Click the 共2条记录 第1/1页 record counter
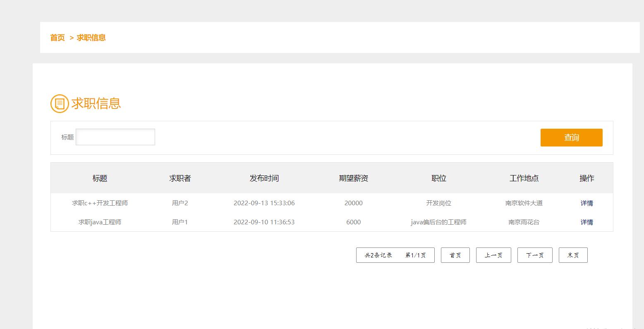Image resolution: width=644 pixels, height=329 pixels. pos(395,255)
